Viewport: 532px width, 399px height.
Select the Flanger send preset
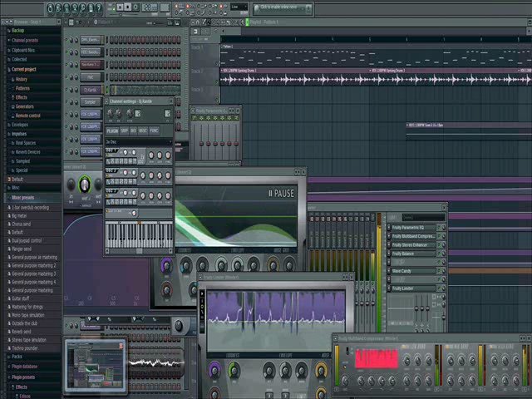point(22,249)
